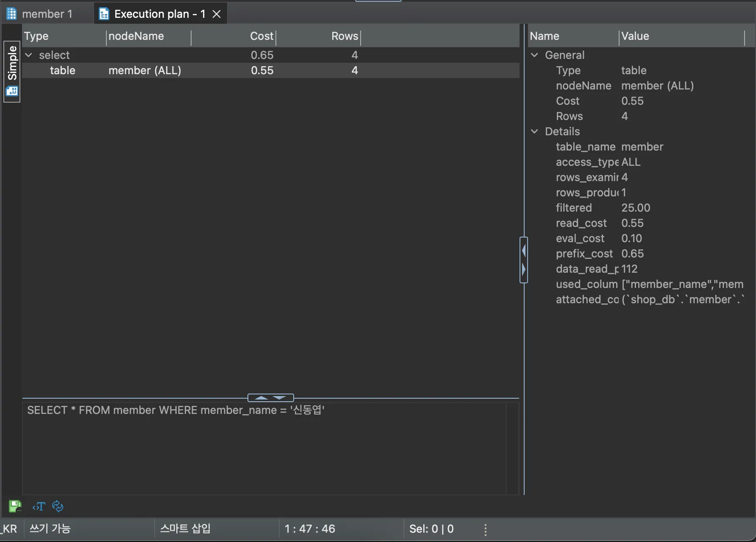Click the Sel: 0 | 0 status entry
Viewport: 756px width, 542px height.
click(431, 529)
